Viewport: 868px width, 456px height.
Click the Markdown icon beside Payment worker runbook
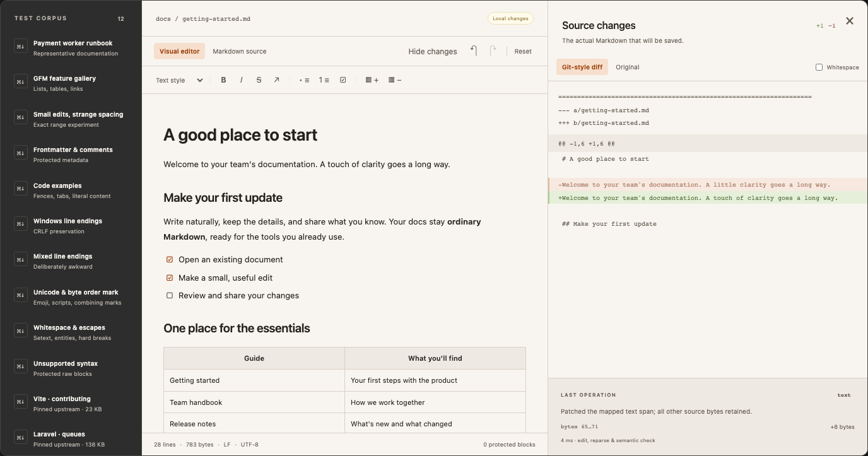pos(21,46)
